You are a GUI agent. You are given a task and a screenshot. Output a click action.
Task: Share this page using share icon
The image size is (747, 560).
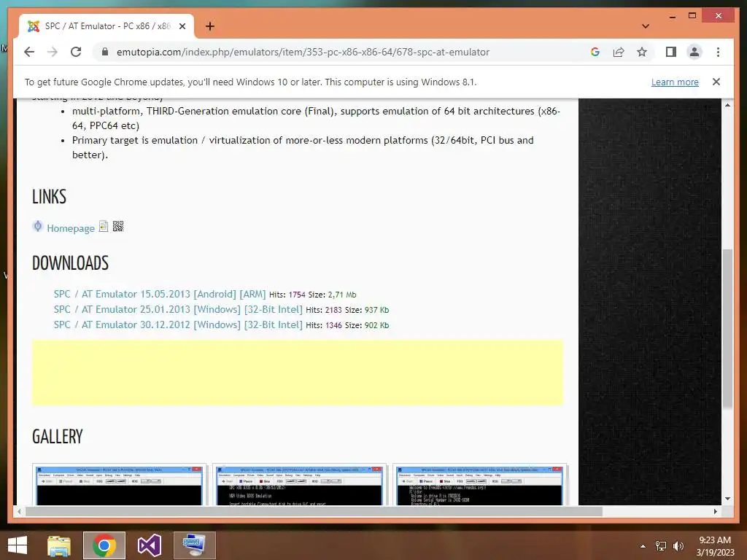(x=619, y=52)
